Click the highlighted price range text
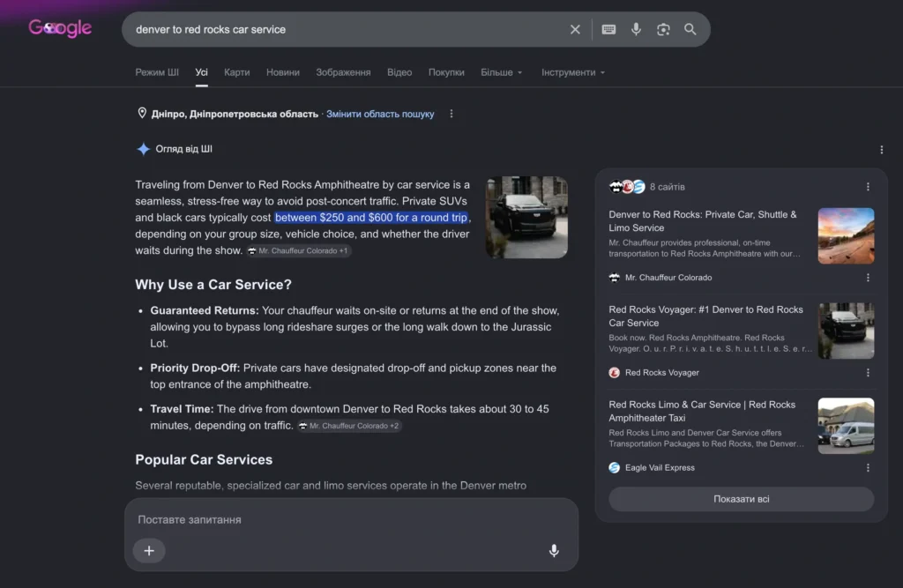903x588 pixels. [x=371, y=218]
